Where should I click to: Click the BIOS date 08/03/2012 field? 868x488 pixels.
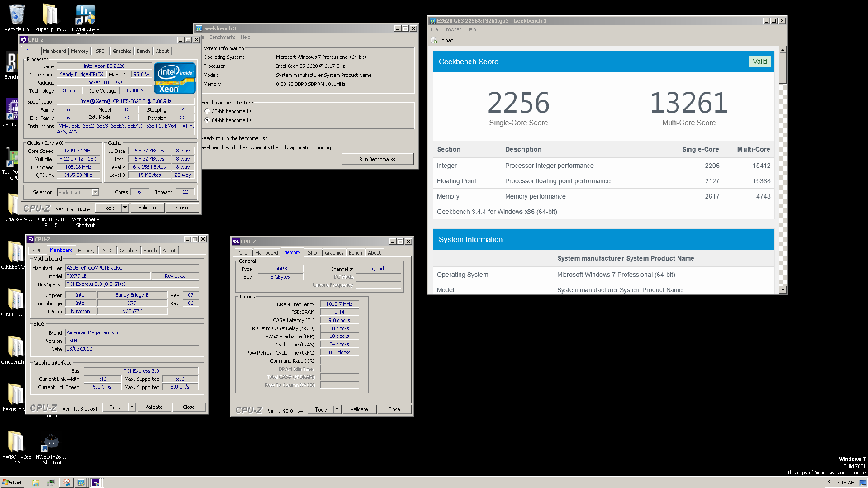132,349
